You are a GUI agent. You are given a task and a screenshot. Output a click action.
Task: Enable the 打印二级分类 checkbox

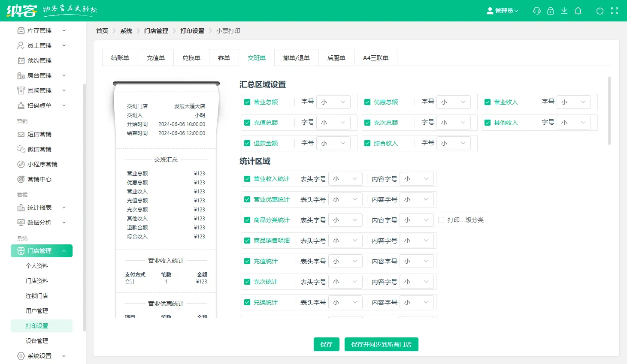click(x=441, y=220)
